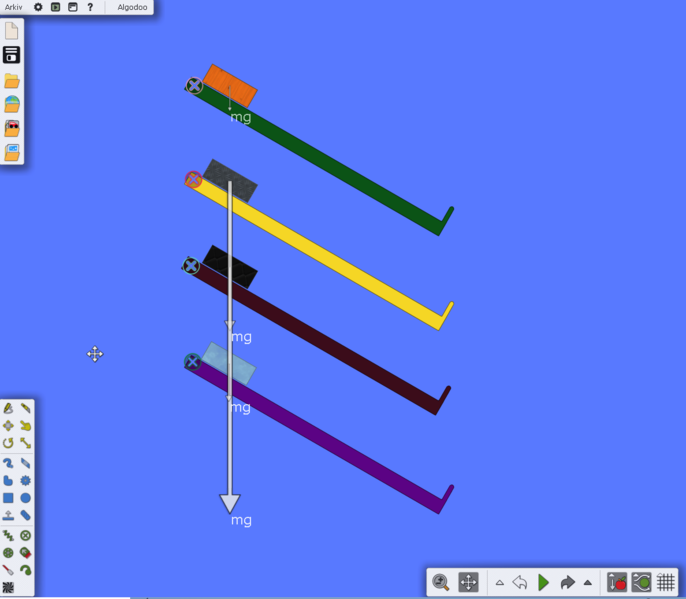Select the Gear tool
The width and height of the screenshot is (686, 599).
[25, 480]
